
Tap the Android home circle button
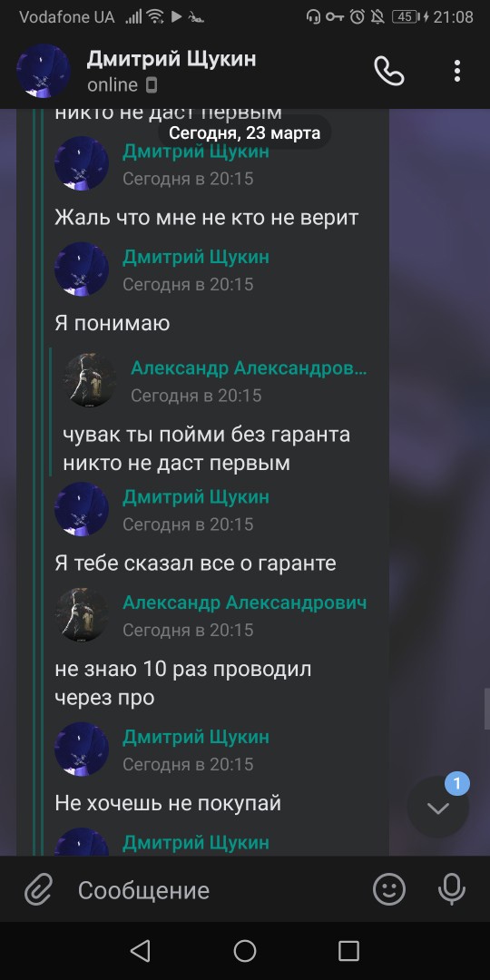[245, 951]
